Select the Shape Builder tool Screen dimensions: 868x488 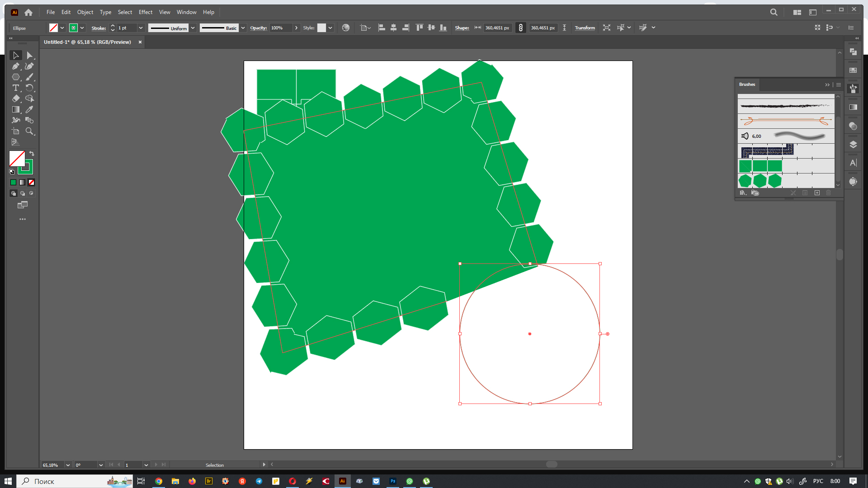click(x=29, y=99)
